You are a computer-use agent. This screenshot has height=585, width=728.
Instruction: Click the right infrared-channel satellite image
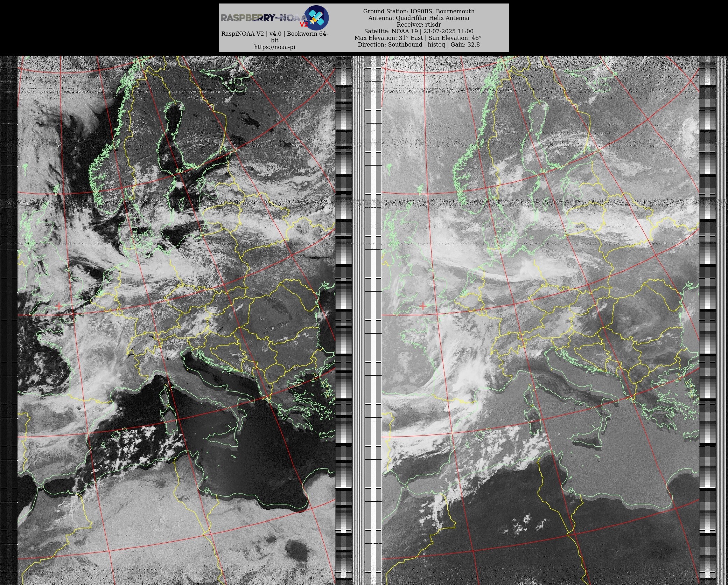pyautogui.click(x=540, y=320)
